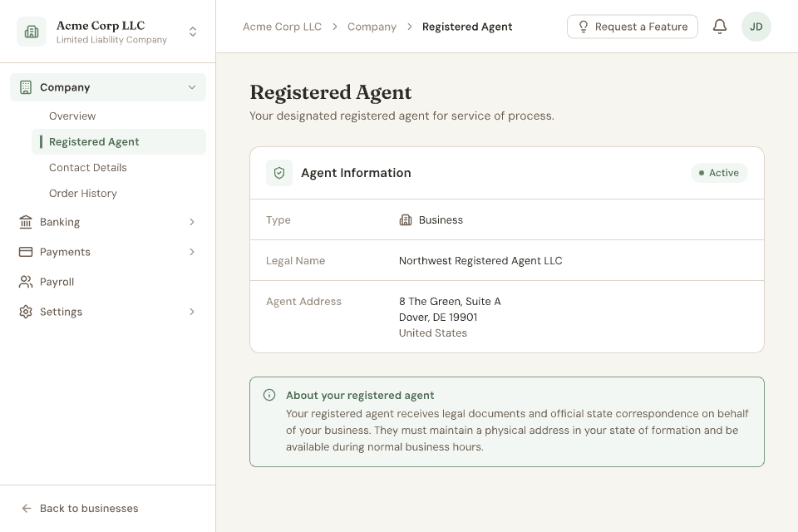Expand the Banking submenu arrow
The image size is (798, 532).
(192, 222)
